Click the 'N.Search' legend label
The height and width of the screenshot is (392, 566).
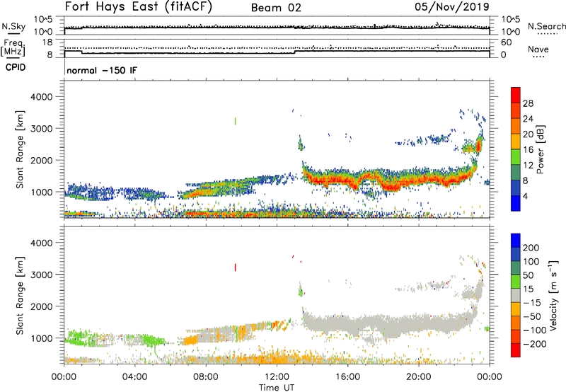pos(546,26)
